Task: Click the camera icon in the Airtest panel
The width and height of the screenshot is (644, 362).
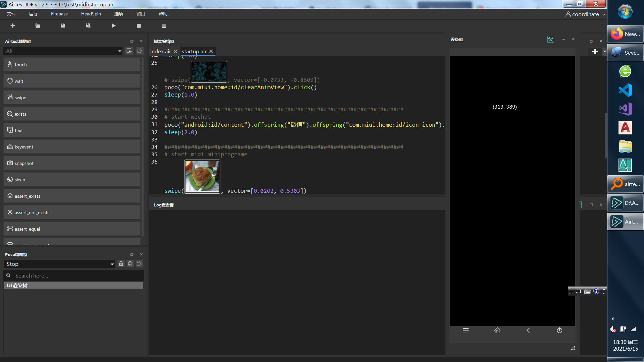Action: [140, 51]
